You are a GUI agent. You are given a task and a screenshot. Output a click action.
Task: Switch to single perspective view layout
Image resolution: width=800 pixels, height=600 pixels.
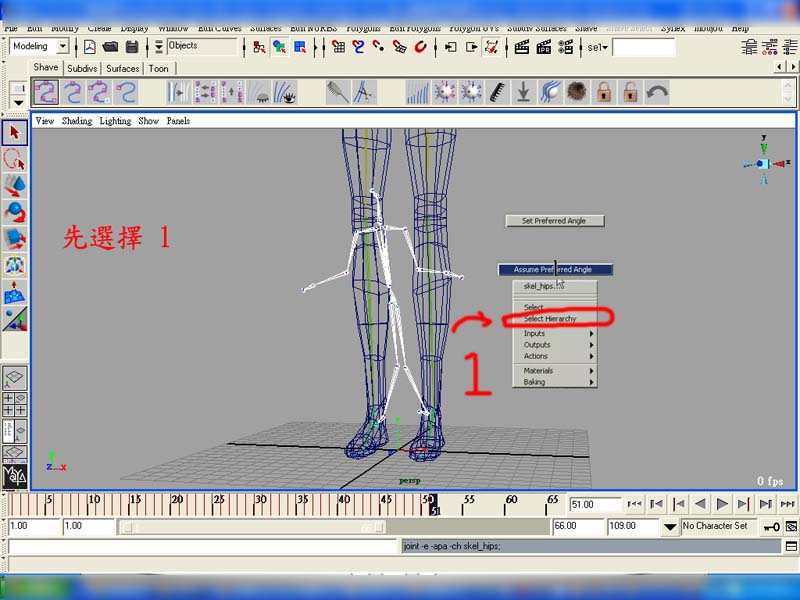click(x=14, y=378)
